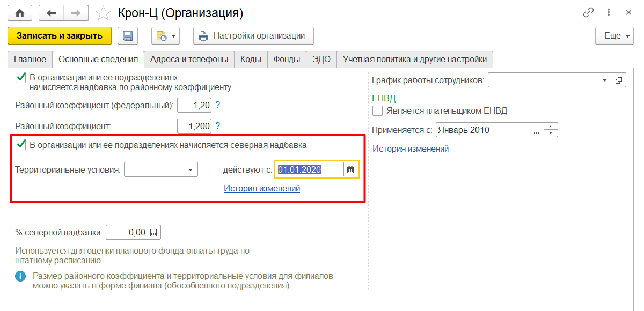Go to the ЭДО tab

[321, 60]
